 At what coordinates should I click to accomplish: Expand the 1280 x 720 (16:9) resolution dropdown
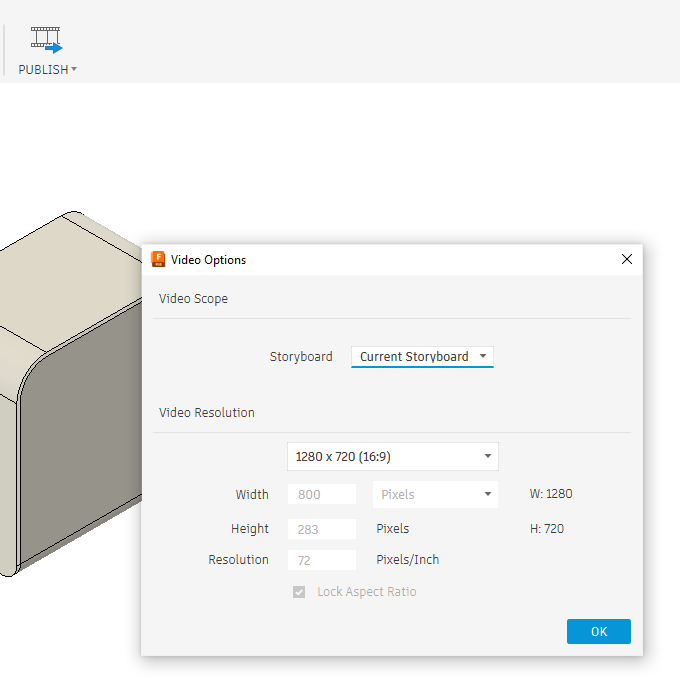[392, 456]
